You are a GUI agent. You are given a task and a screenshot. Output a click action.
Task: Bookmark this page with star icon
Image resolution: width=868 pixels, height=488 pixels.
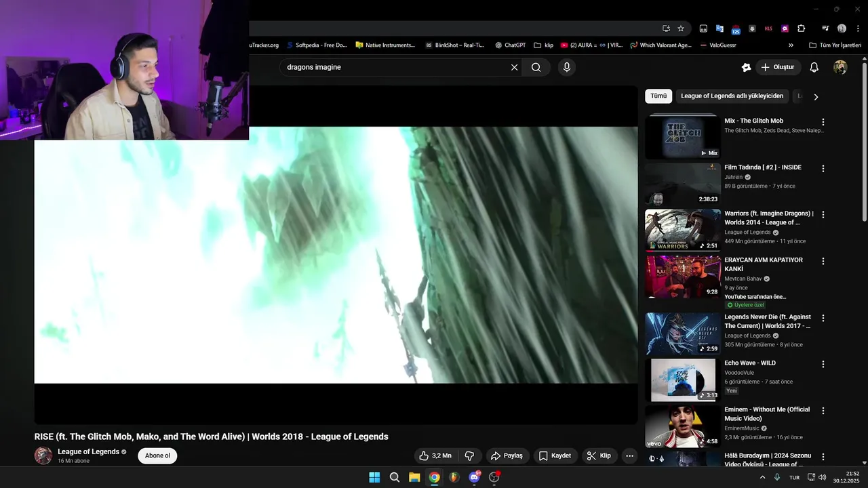pyautogui.click(x=681, y=28)
